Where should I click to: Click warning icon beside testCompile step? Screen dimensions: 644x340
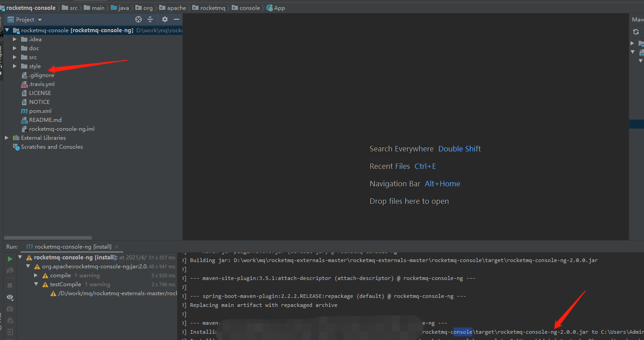coord(45,284)
